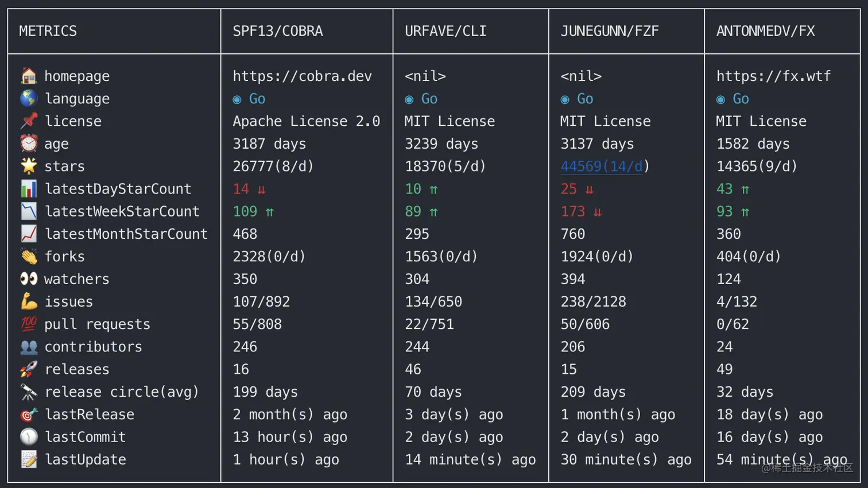Click the 100 icon beside pull requests
Screen dimensions: 868x488
(x=29, y=324)
